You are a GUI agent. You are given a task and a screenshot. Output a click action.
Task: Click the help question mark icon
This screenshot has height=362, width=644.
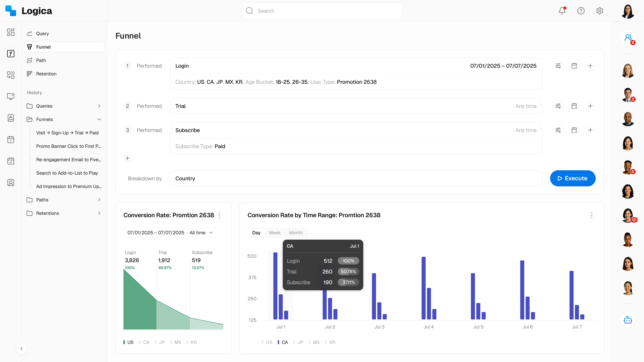(581, 11)
